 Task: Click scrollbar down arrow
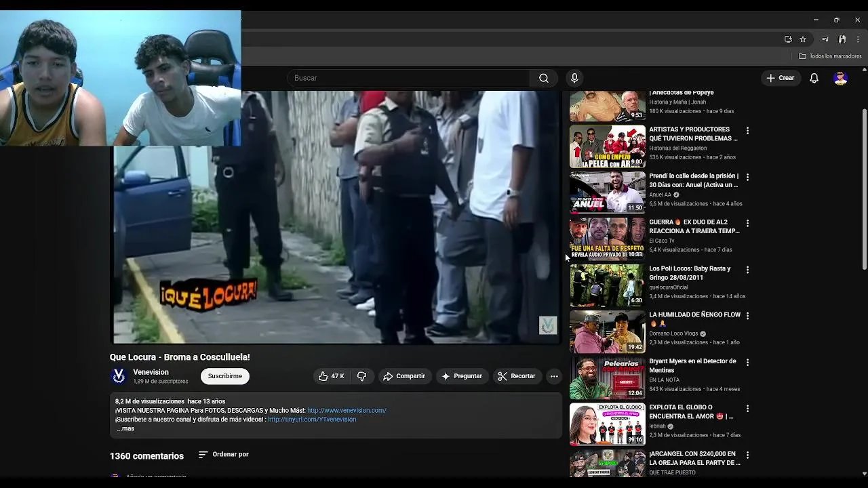click(x=864, y=474)
